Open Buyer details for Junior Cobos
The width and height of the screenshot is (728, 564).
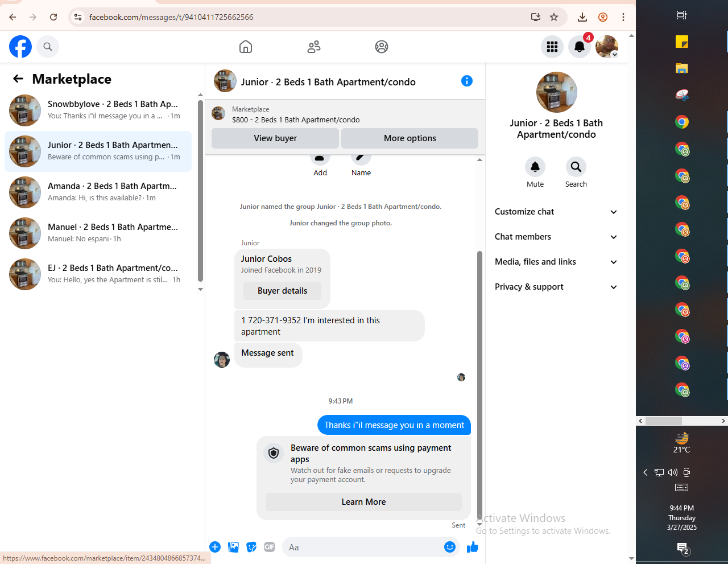(282, 291)
